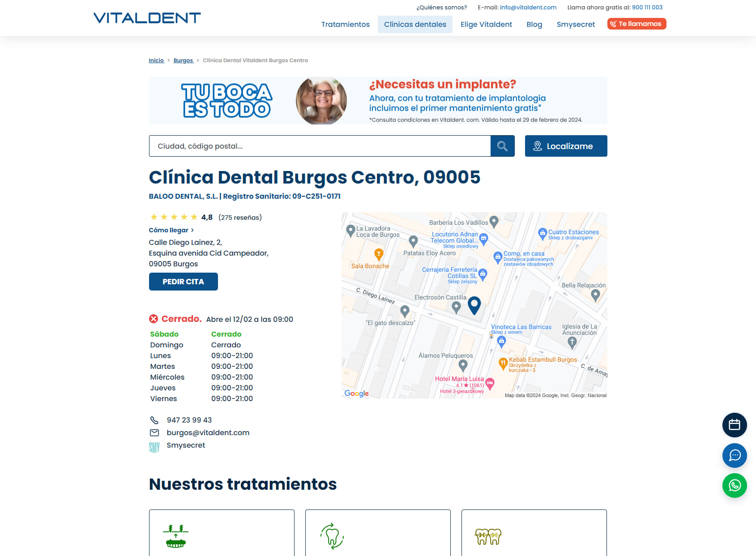Screen dimensions: 756x556
Task: Open the Elige Vitaldent menu
Action: [486, 24]
